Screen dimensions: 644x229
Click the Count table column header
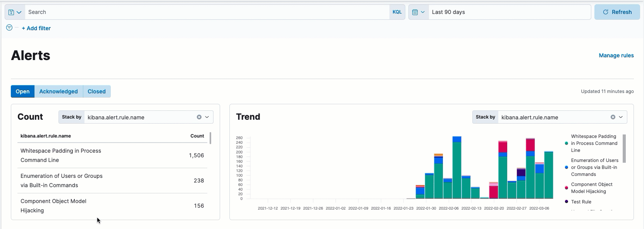pos(197,136)
